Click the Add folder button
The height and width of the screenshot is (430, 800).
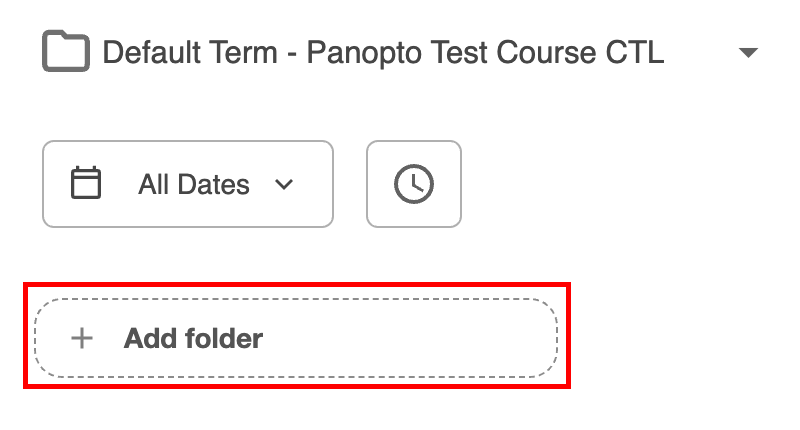[x=295, y=338]
